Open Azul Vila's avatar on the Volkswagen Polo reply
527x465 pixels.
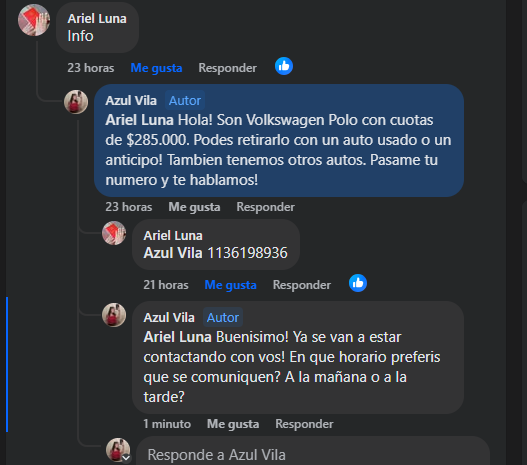click(76, 102)
